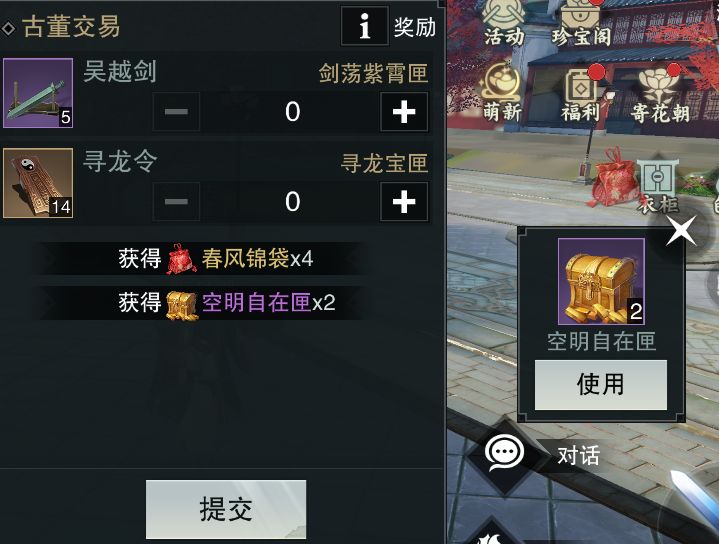Screen dimensions: 719x544
Task: Open the 衣柜 wardrobe icon
Action: (x=658, y=187)
